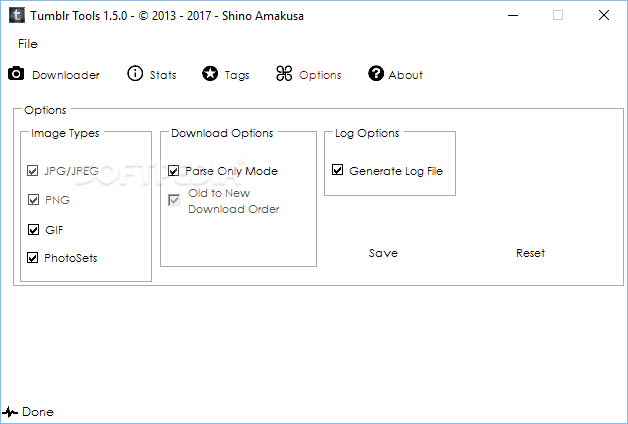Disable the PhotoSets checkbox
This screenshot has height=424, width=628.
tap(33, 257)
